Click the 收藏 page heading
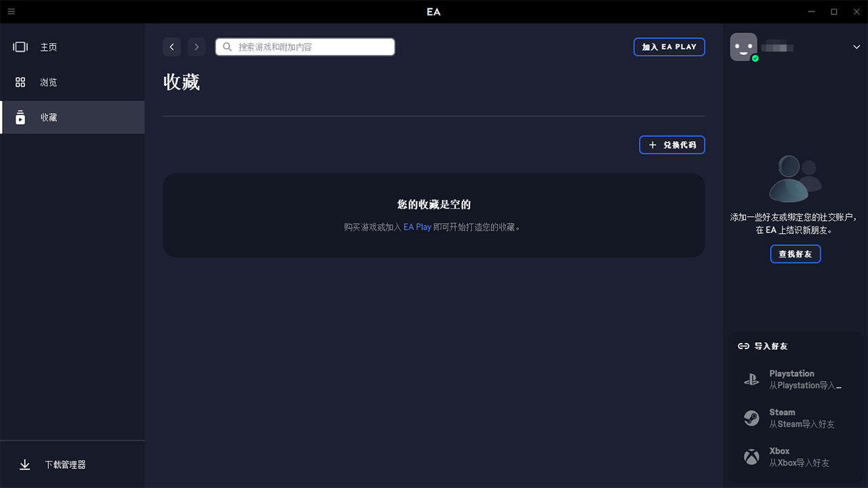This screenshot has height=488, width=868. pos(182,82)
